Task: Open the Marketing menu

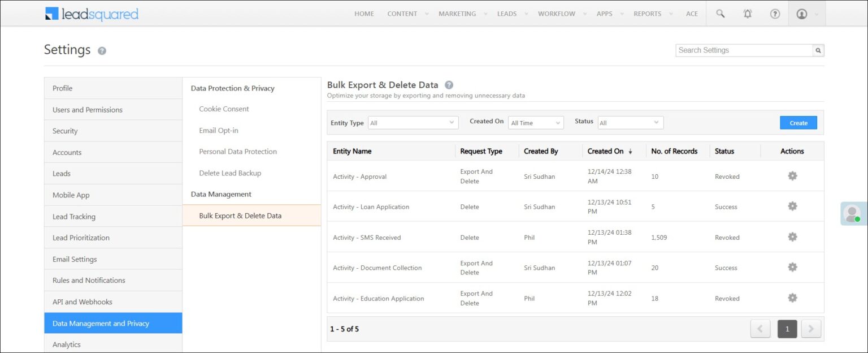Action: click(457, 13)
